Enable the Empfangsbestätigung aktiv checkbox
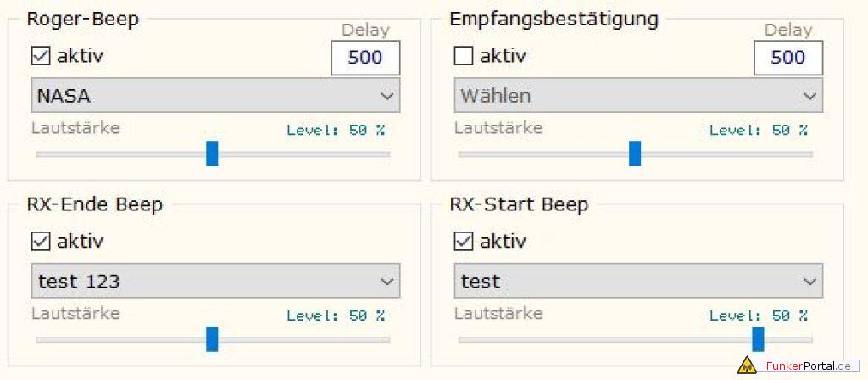 pos(464,57)
